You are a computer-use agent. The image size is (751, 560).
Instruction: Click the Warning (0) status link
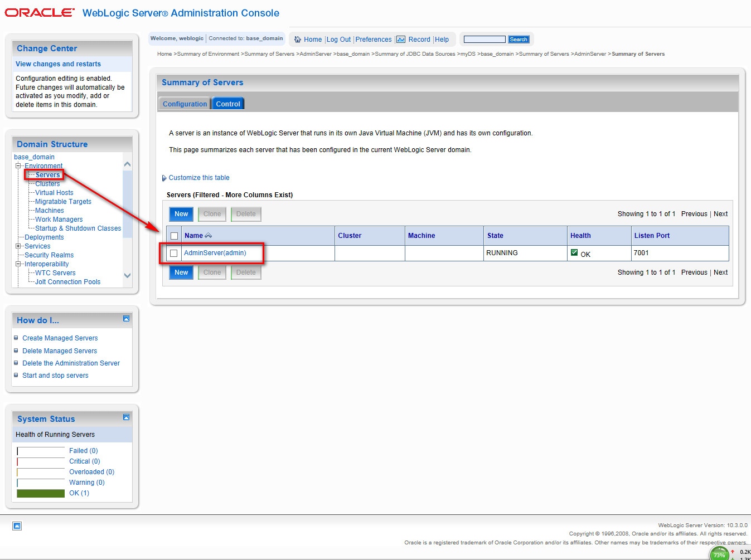point(87,483)
